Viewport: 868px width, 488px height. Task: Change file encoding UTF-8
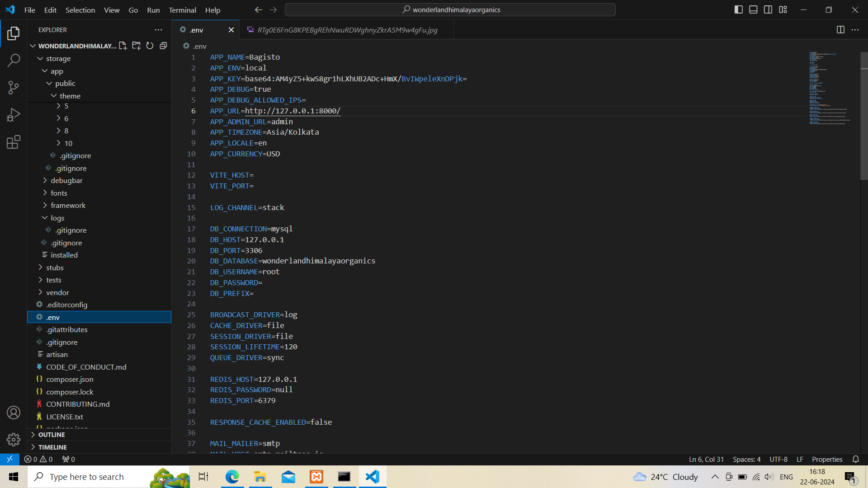(x=778, y=459)
